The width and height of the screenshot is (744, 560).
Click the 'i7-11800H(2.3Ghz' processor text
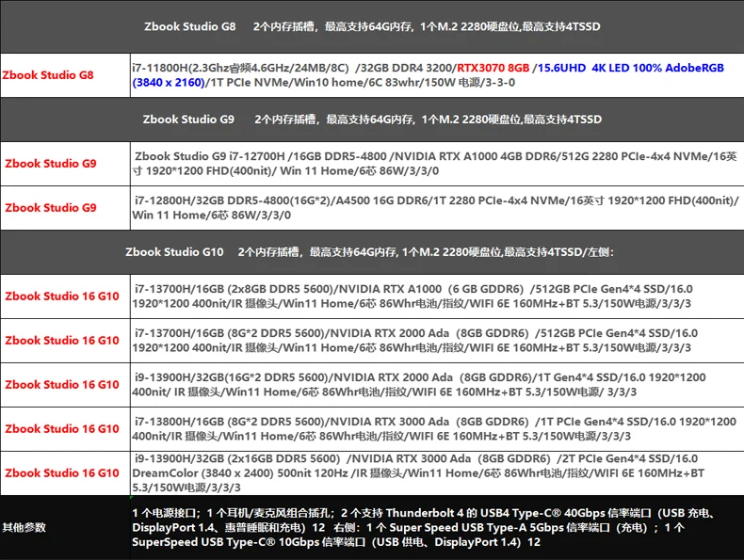pos(180,68)
